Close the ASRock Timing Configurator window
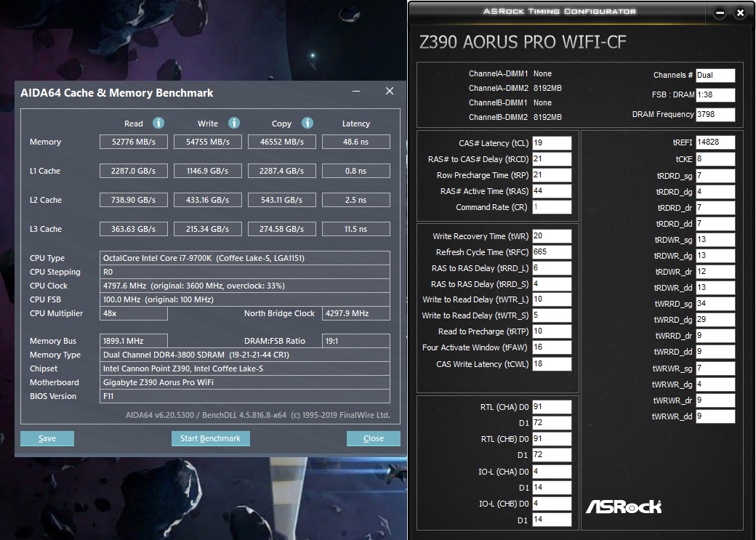756x540 pixels. coord(741,14)
